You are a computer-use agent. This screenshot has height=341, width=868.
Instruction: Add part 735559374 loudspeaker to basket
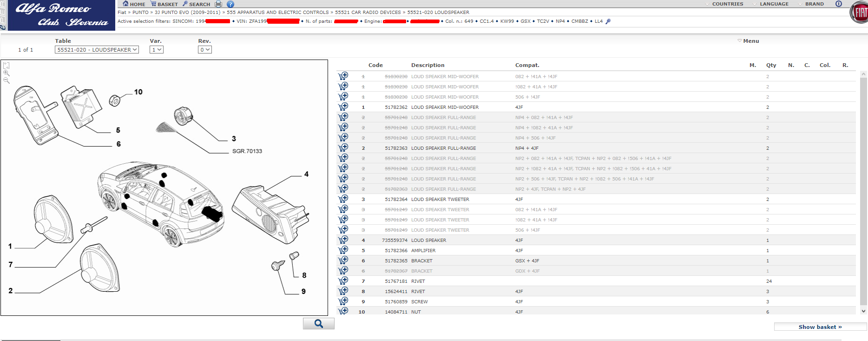pos(343,240)
